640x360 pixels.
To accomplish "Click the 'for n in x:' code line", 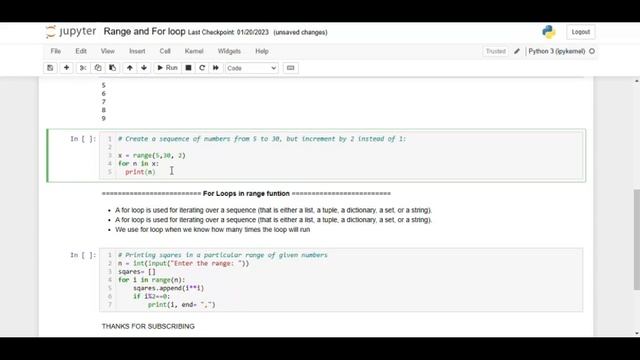I will 138,164.
